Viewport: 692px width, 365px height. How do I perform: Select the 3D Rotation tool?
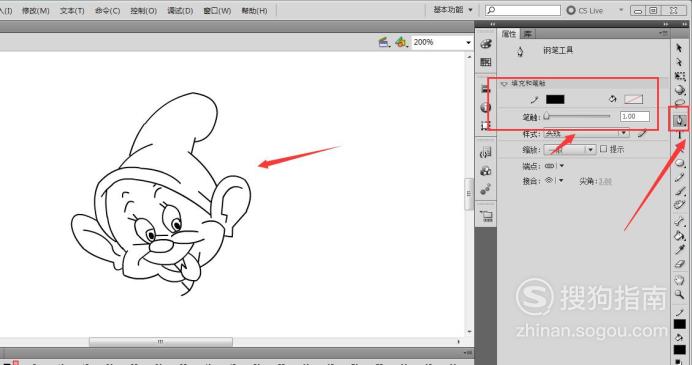click(x=680, y=90)
